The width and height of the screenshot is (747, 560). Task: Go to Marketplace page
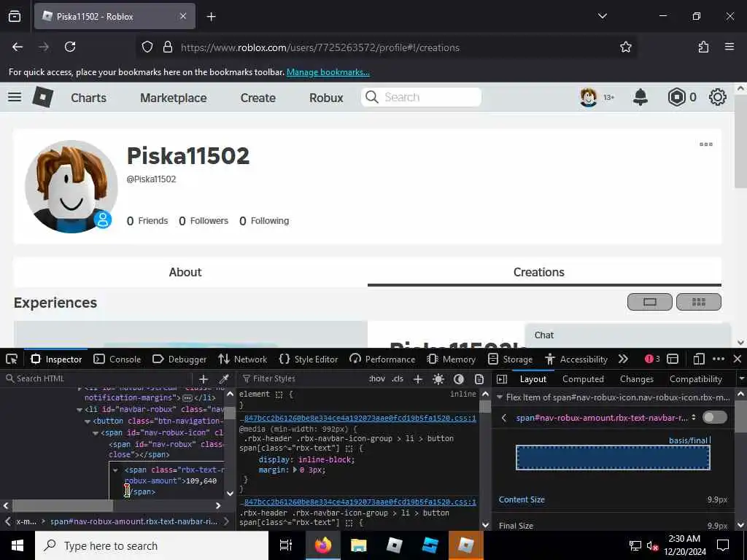click(174, 98)
